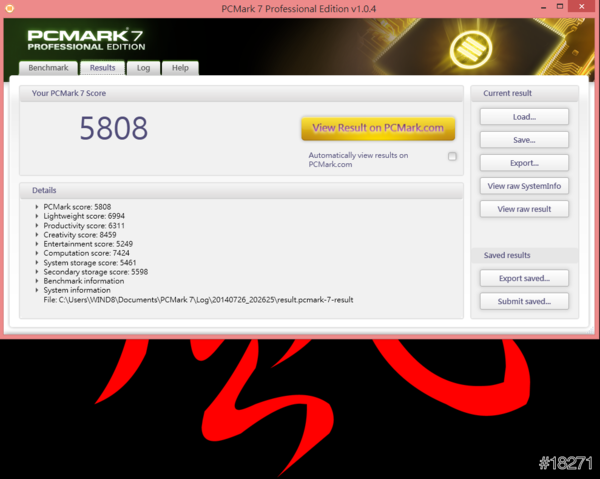The width and height of the screenshot is (600, 479).
Task: Expand the Productivity score: 6311 row
Action: coord(37,226)
